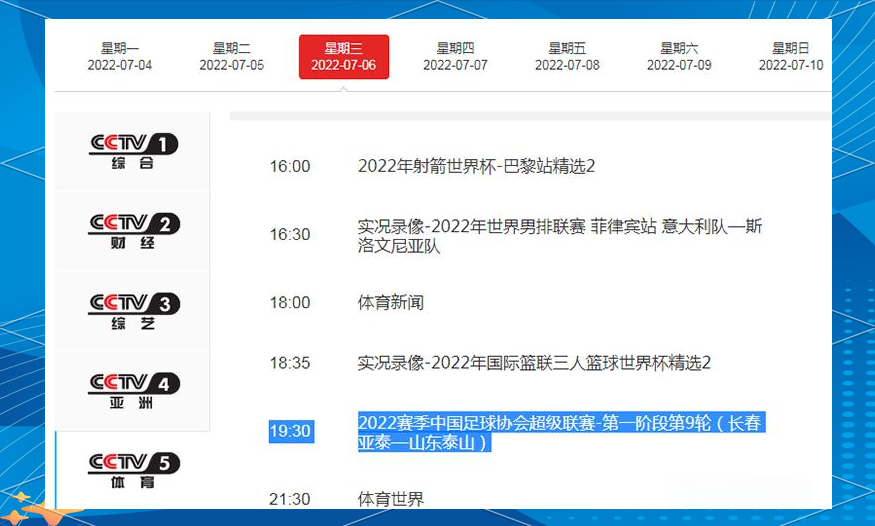
Task: Switch to 星期五 2022-07-08 tab
Action: pyautogui.click(x=567, y=57)
